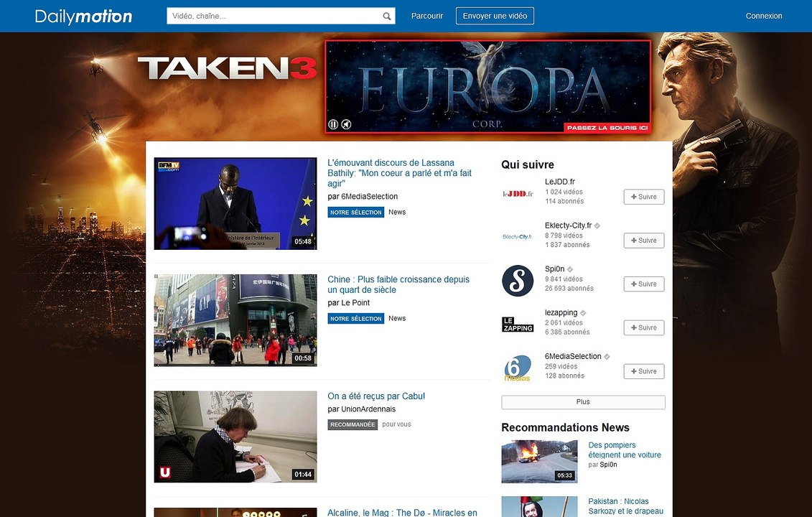
Task: Open the Parcourir menu
Action: [427, 16]
